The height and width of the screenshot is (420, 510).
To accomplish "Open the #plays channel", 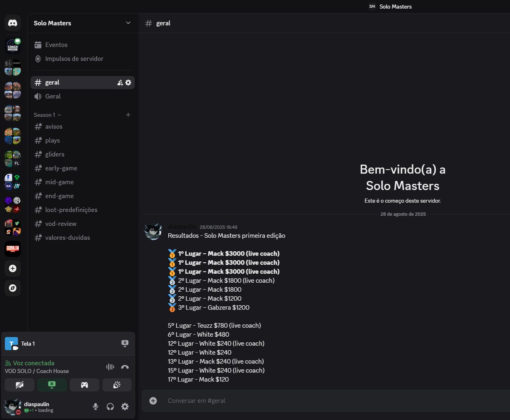I will (82, 140).
